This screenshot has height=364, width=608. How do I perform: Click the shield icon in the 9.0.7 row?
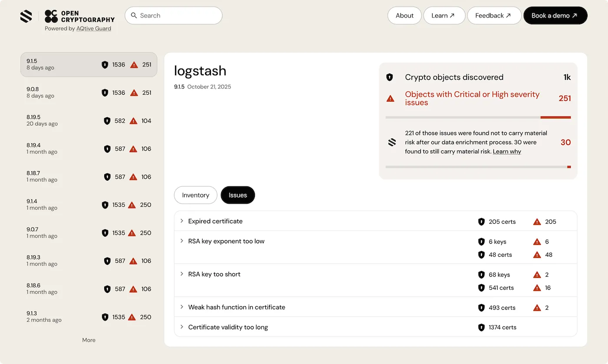coord(105,233)
